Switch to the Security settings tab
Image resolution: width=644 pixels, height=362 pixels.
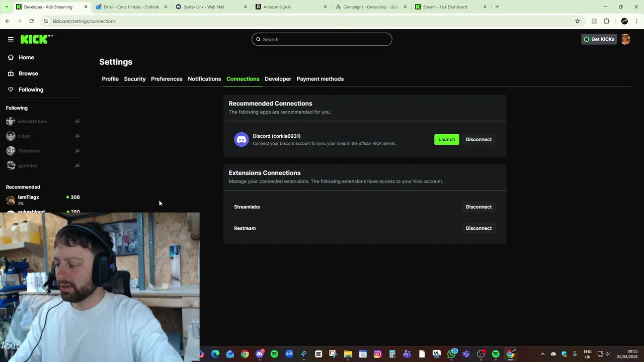pos(135,79)
